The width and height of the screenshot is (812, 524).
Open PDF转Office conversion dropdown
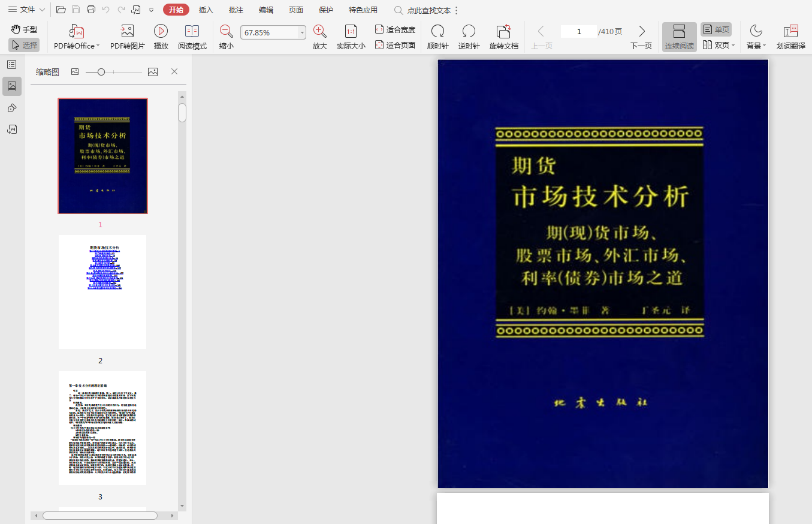pyautogui.click(x=77, y=37)
